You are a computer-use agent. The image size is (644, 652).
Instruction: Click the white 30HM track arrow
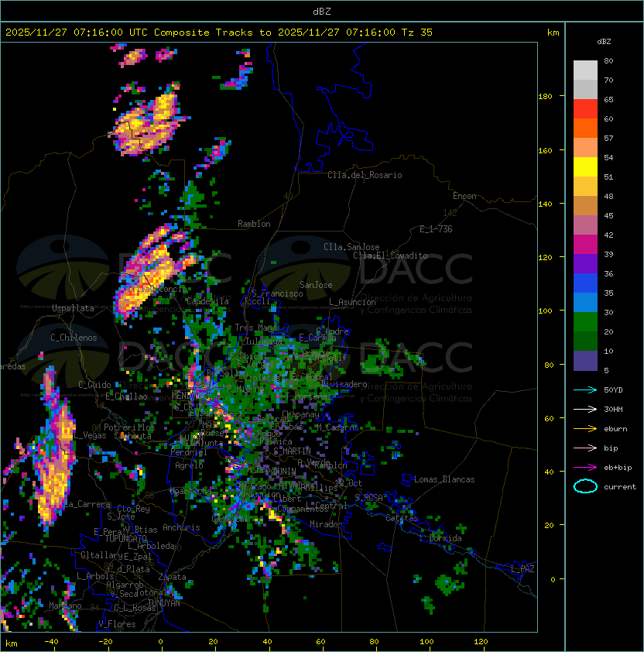point(585,409)
